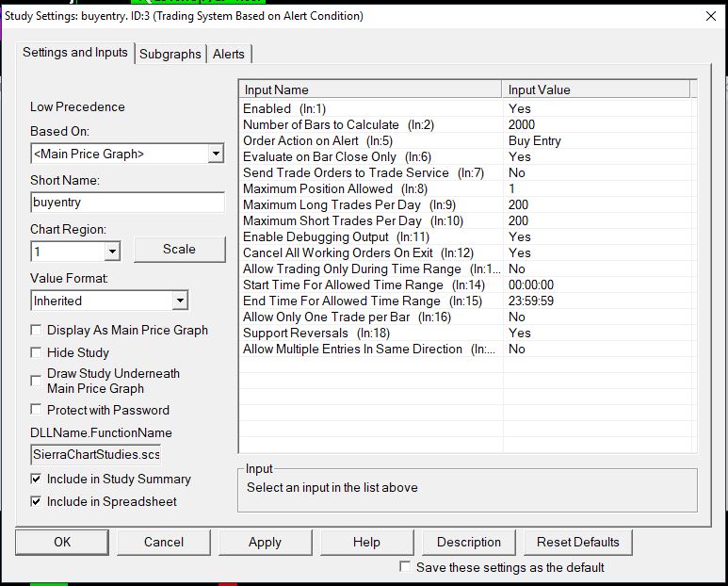Click the Scale button
Screen dimensions: 728x586
(179, 250)
